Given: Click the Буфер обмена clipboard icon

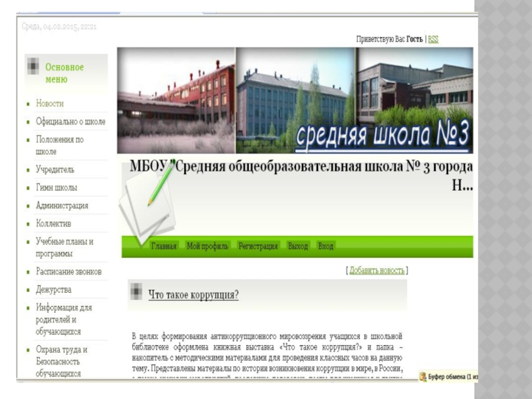Looking at the screenshot, I should coord(423,376).
